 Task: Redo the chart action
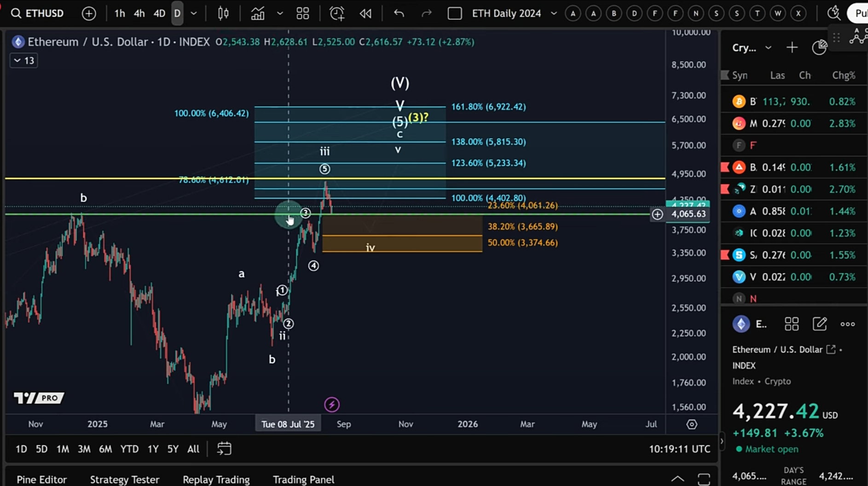[x=427, y=13]
